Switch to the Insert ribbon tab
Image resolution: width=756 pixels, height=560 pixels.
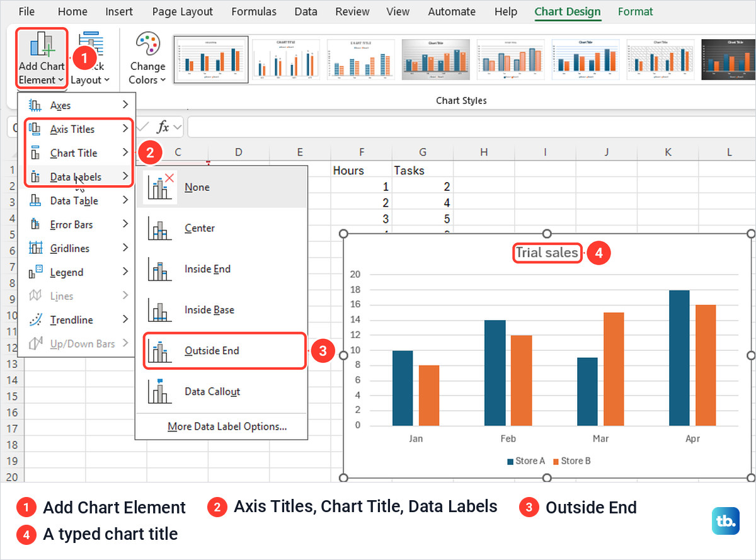click(119, 11)
